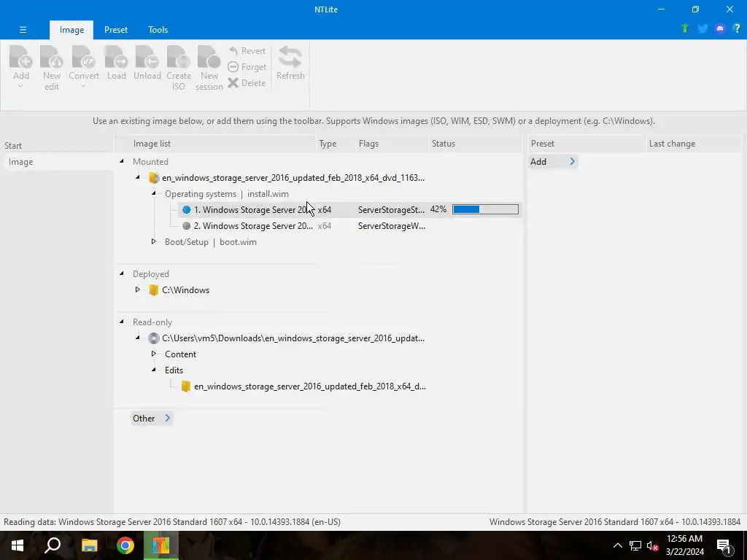Collapse the Operating systems | install.wim node

tap(154, 193)
